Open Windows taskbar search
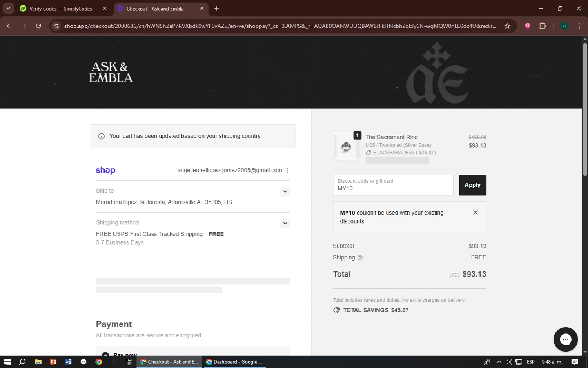The image size is (588, 368). point(22,362)
